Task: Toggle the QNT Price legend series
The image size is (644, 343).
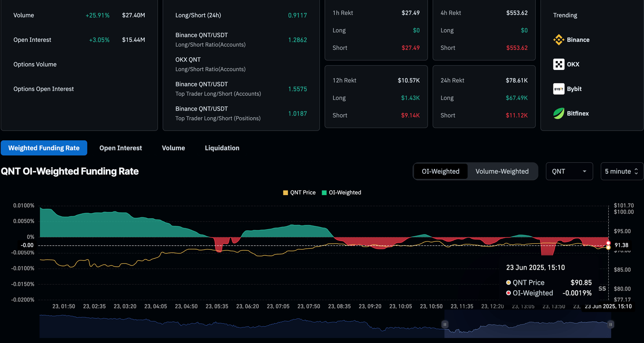Action: 299,193
